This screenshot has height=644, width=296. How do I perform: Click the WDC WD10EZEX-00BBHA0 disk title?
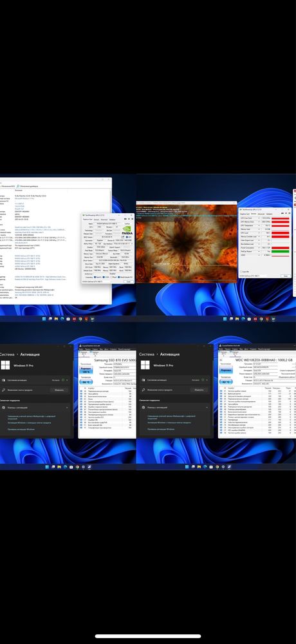click(264, 360)
